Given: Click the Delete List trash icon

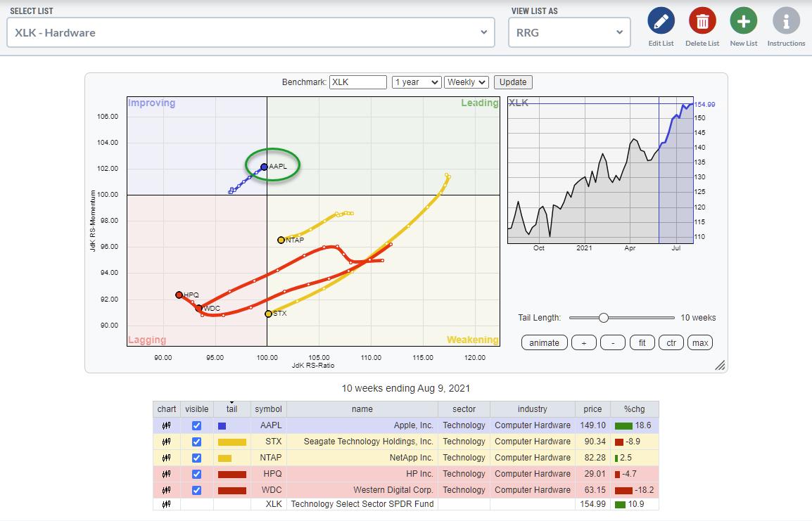Looking at the screenshot, I should pyautogui.click(x=702, y=21).
